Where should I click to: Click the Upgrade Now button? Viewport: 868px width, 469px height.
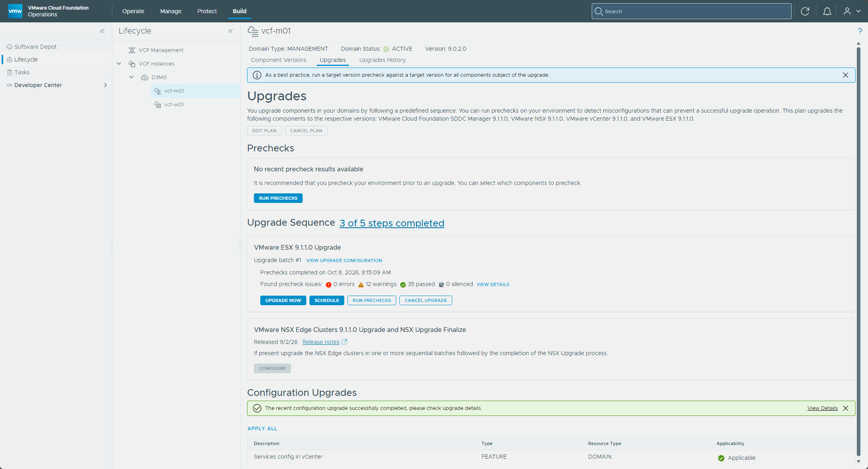click(283, 300)
